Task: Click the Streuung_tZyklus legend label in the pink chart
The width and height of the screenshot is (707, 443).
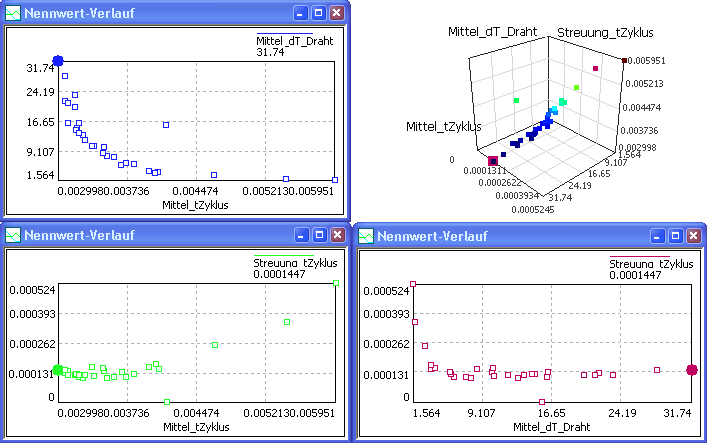Action: (651, 264)
